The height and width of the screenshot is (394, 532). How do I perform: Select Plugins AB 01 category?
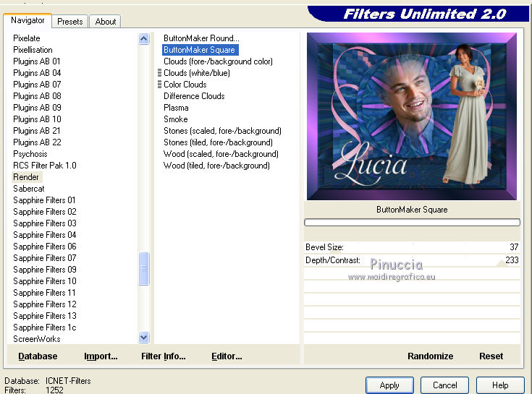(x=37, y=61)
